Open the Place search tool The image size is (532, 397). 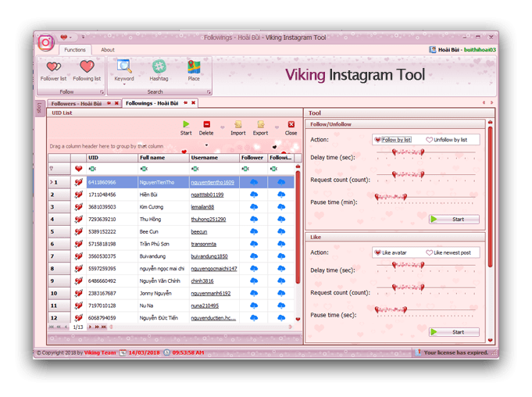point(194,71)
